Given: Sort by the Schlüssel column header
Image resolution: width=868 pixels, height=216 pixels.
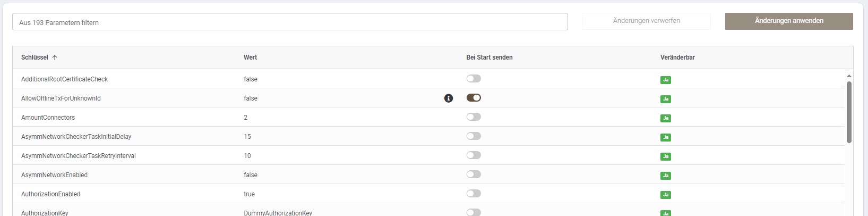Looking at the screenshot, I should 35,57.
